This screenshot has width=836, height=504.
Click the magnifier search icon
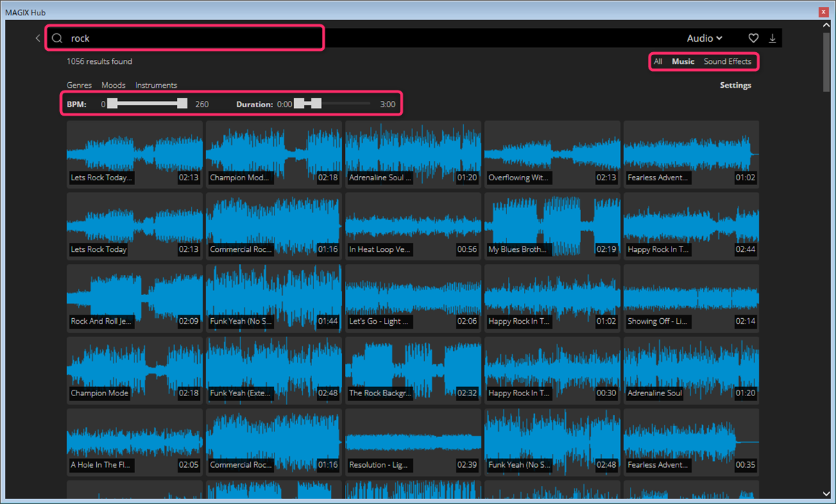58,38
